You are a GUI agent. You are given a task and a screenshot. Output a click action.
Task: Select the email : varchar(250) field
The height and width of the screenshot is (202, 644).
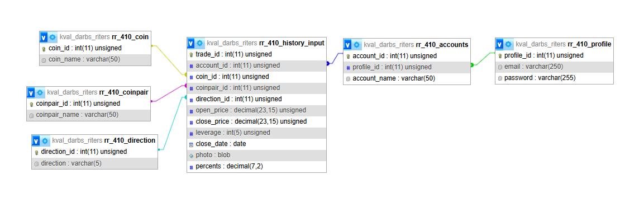click(554, 67)
